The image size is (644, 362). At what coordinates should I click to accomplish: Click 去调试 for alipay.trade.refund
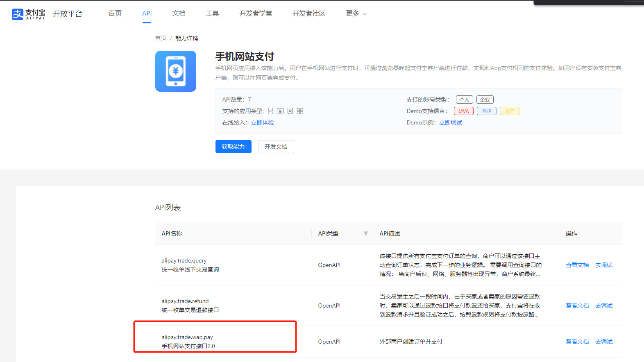tap(604, 305)
